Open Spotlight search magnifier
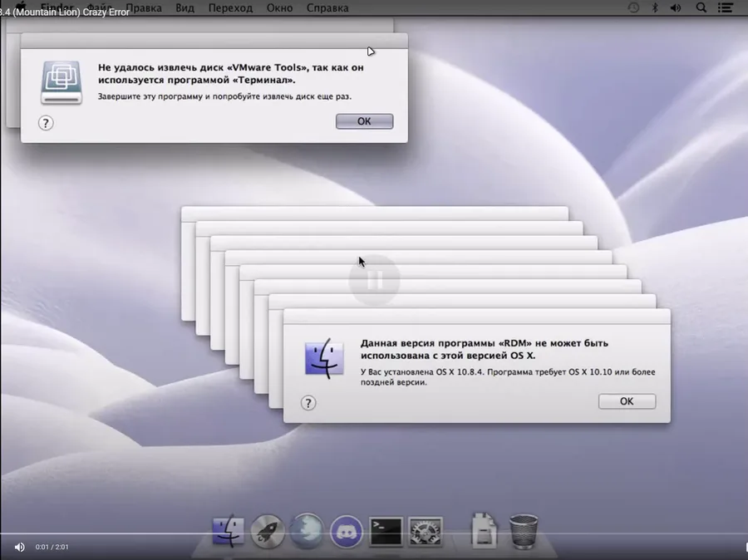748x560 pixels. pyautogui.click(x=701, y=7)
